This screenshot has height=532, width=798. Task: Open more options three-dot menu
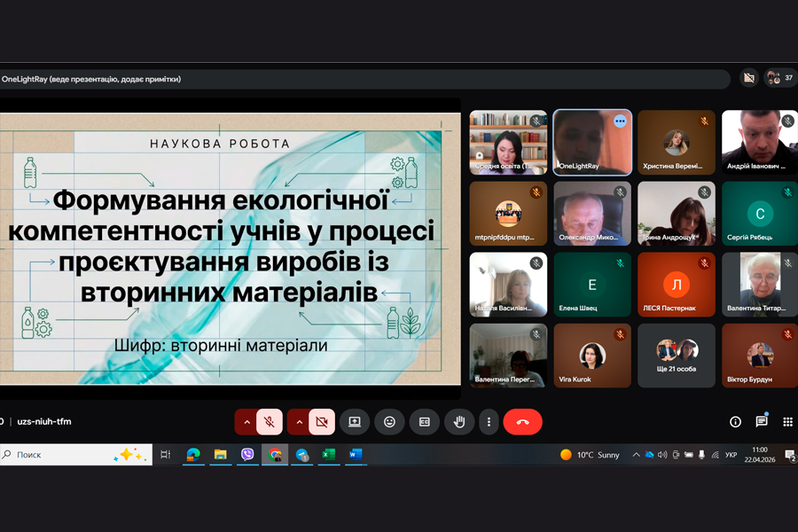pyautogui.click(x=489, y=422)
